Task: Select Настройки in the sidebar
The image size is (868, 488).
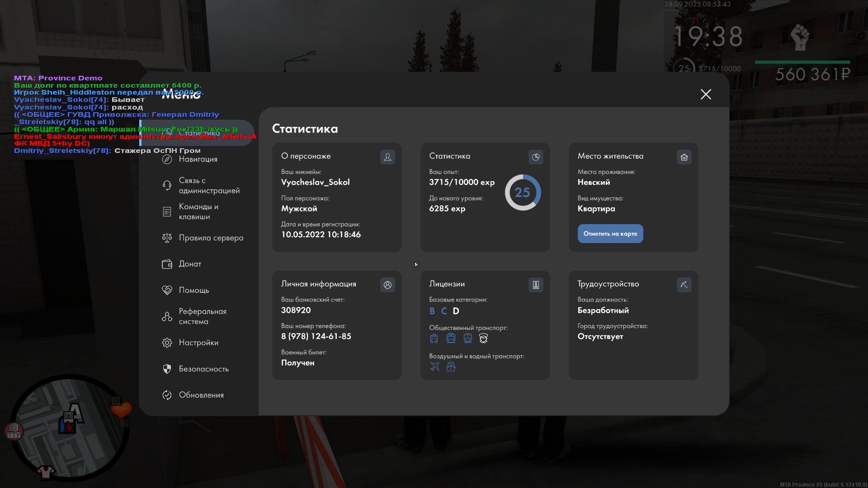Action: tap(198, 343)
